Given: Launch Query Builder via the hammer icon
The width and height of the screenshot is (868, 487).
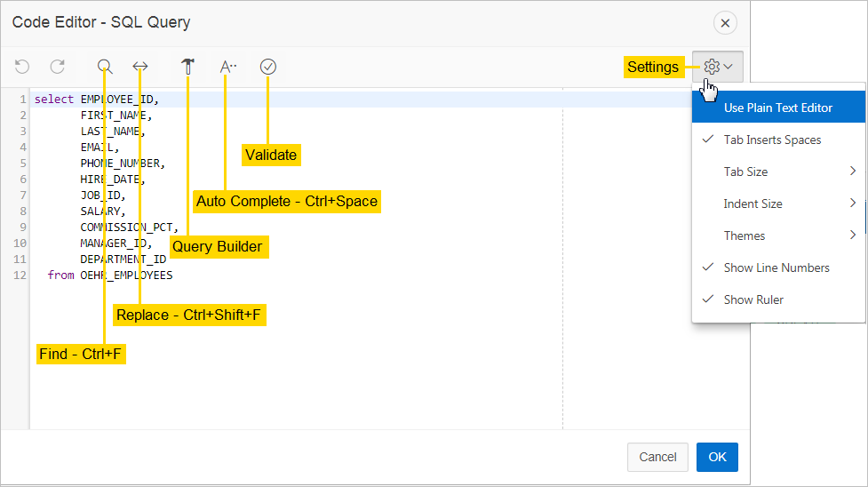Looking at the screenshot, I should point(187,67).
